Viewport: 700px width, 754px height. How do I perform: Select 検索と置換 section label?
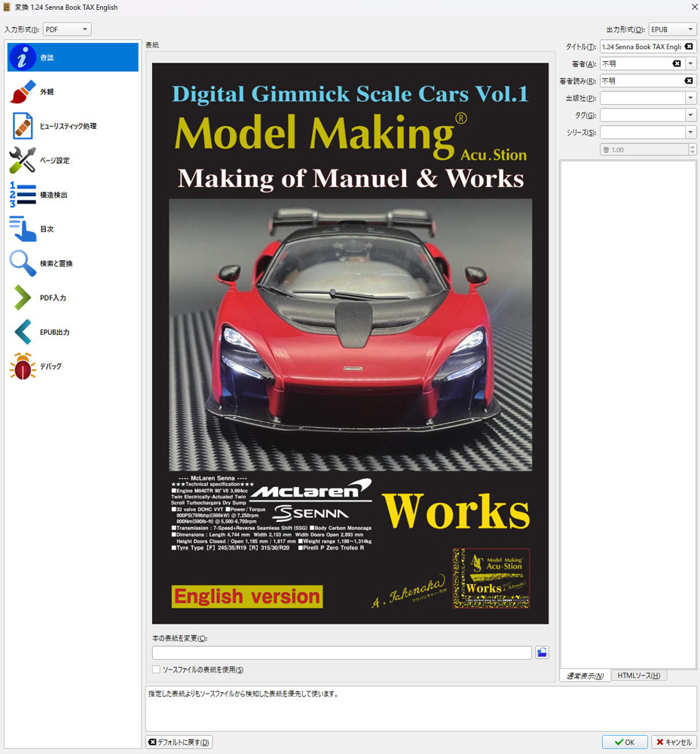click(56, 263)
